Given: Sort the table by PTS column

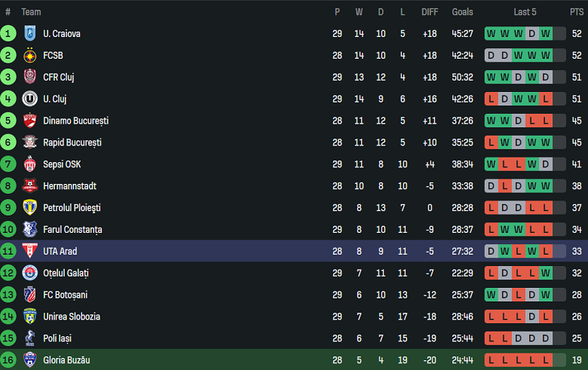Looking at the screenshot, I should pyautogui.click(x=576, y=12).
